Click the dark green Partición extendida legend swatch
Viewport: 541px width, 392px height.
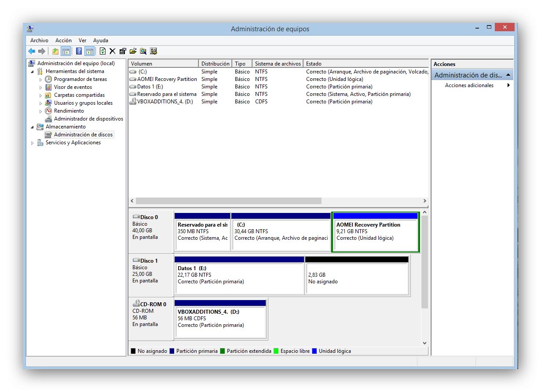pyautogui.click(x=223, y=351)
